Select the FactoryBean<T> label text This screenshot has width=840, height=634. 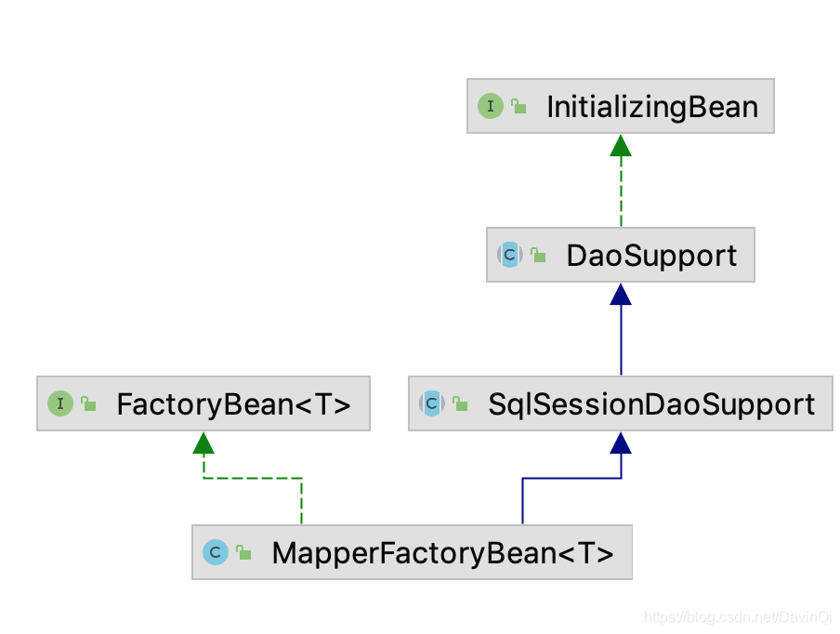point(233,404)
